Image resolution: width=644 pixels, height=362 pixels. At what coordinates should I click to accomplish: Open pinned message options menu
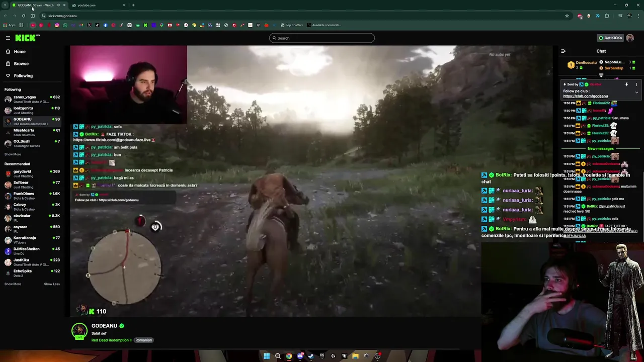pyautogui.click(x=636, y=84)
